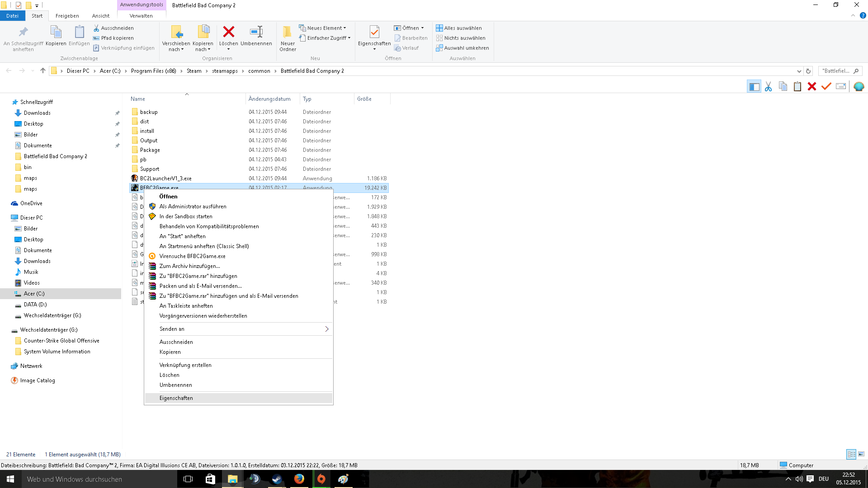Open the Action Center notification icon

tap(810, 479)
